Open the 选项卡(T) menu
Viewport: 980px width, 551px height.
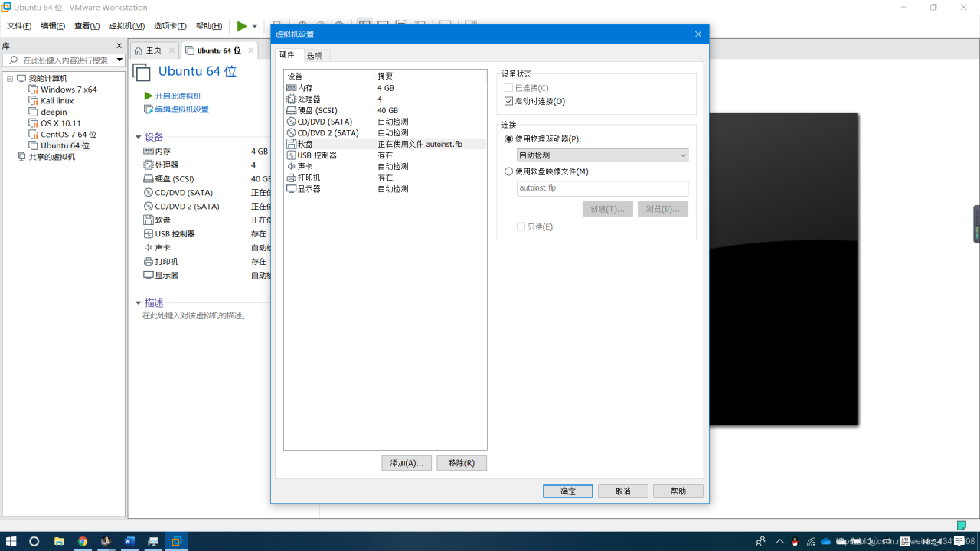170,26
